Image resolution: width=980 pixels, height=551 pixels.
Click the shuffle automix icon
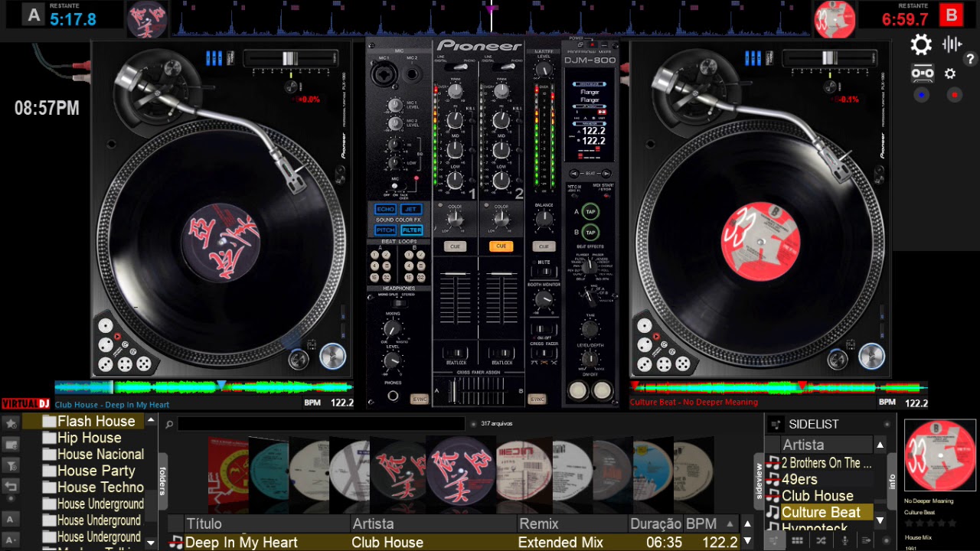[x=821, y=540]
